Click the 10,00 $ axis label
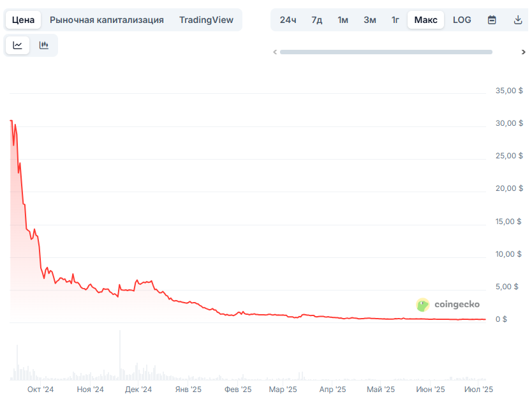Image resolution: width=532 pixels, height=401 pixels. point(508,254)
